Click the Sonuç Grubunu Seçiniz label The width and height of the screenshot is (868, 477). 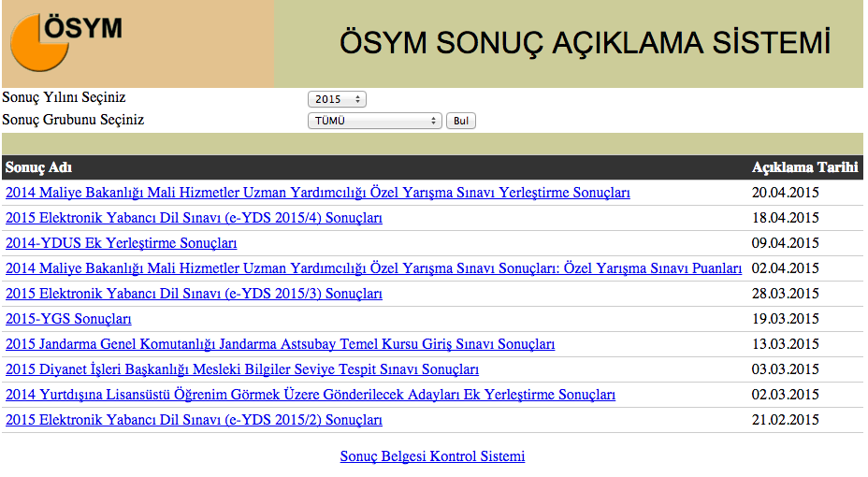tap(73, 120)
